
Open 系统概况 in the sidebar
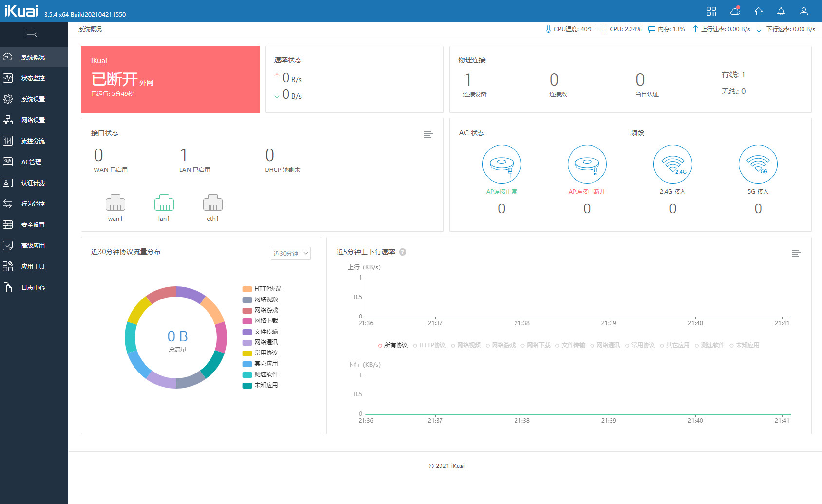click(x=34, y=57)
